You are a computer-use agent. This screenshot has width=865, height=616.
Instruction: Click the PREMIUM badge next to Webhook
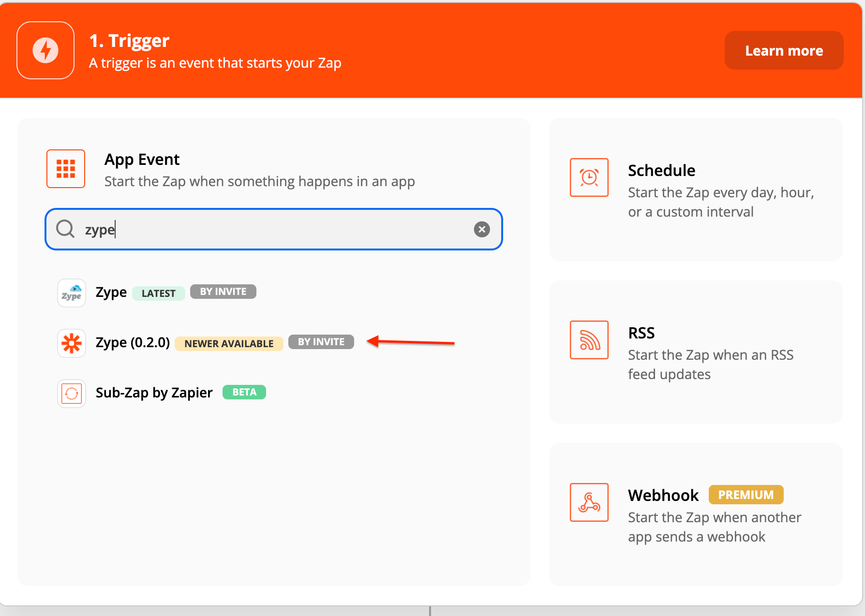(746, 495)
